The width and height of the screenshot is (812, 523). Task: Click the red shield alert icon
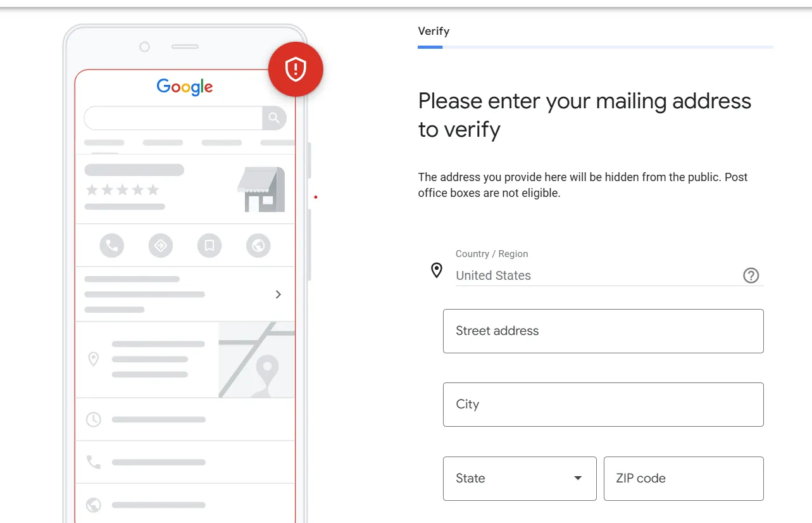[x=296, y=70]
